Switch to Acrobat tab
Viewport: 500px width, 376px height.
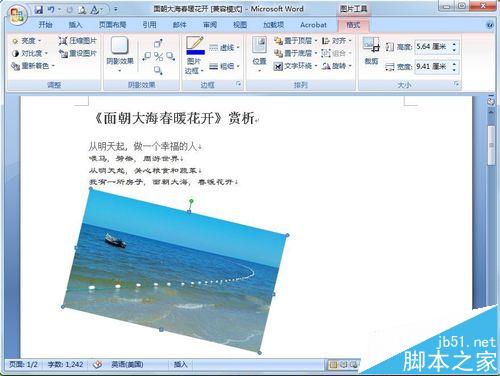pos(313,25)
